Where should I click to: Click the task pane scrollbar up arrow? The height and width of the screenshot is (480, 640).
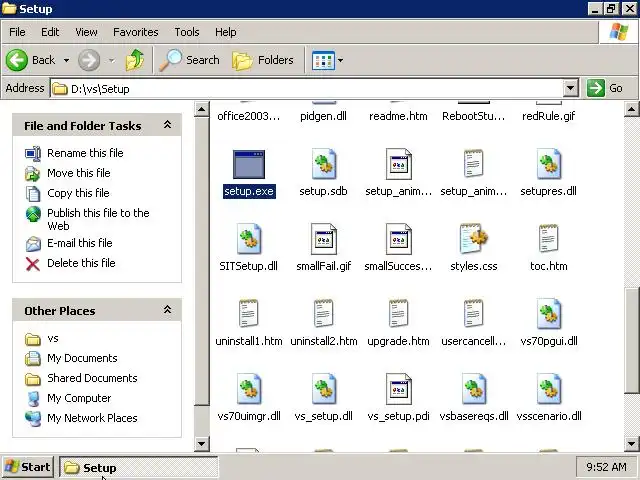click(x=202, y=109)
